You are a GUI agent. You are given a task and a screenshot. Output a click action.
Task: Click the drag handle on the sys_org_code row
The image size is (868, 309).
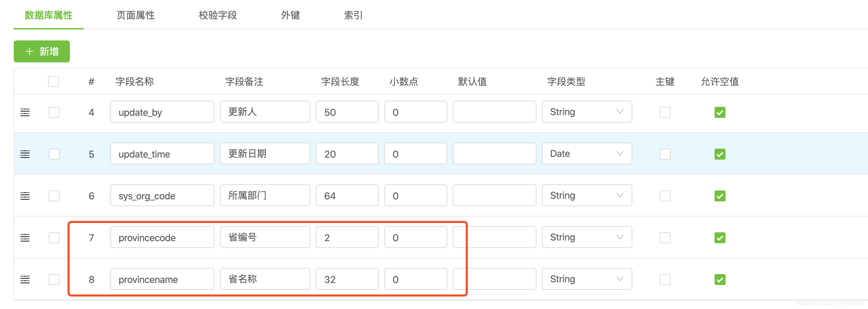(x=25, y=196)
